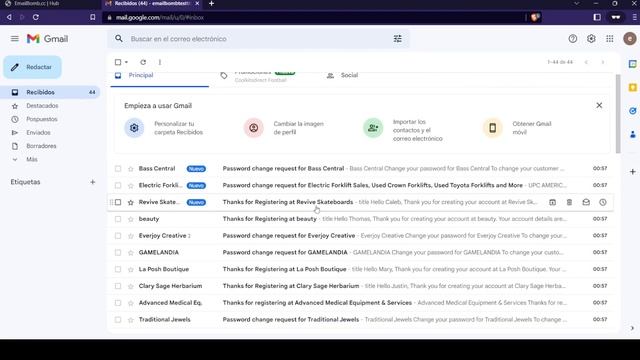Click the Gmail logo

[47, 39]
